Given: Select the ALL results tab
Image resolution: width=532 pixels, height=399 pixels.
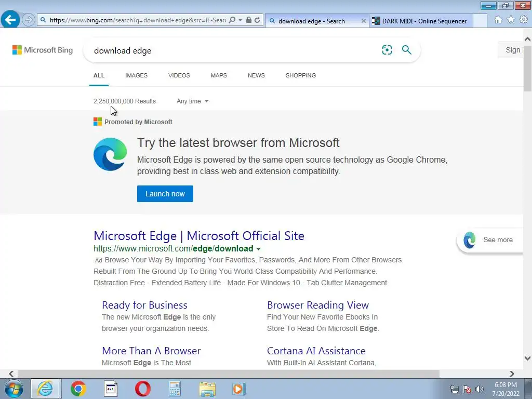Looking at the screenshot, I should tap(99, 75).
